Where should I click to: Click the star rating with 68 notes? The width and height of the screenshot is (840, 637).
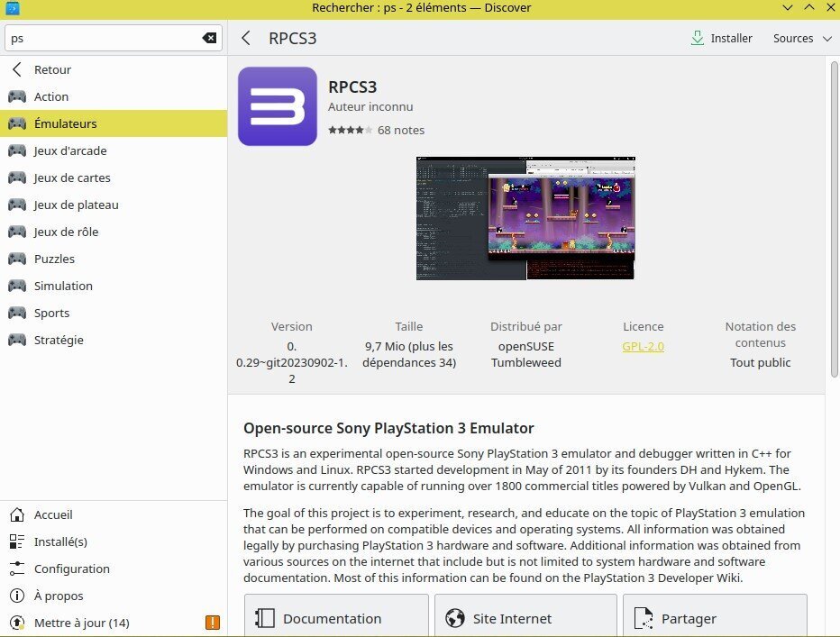click(x=376, y=130)
